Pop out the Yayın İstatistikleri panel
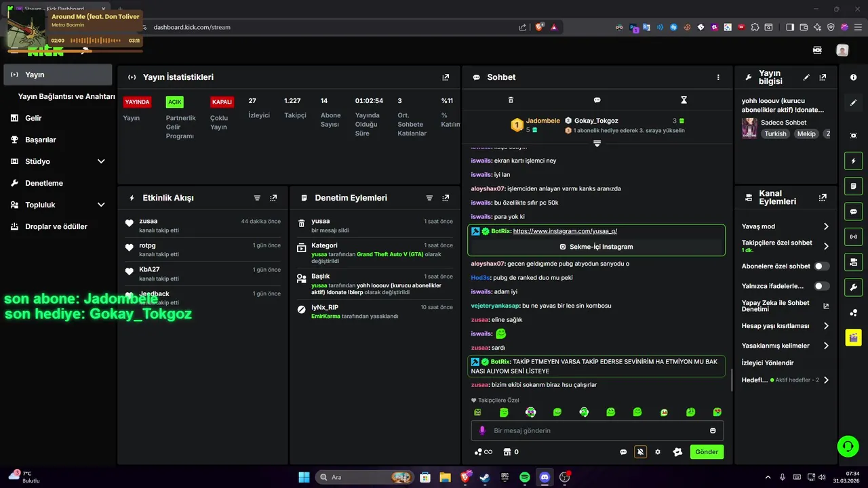 446,77
